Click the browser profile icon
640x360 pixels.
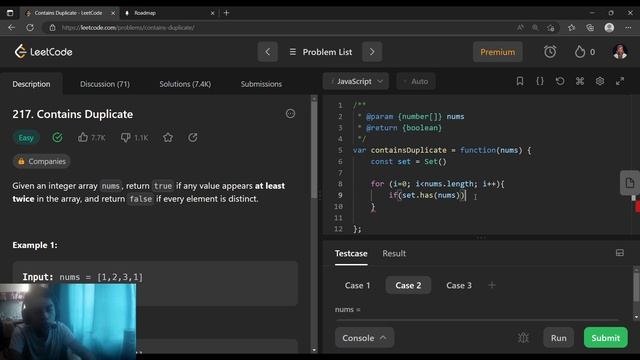pyautogui.click(x=609, y=27)
